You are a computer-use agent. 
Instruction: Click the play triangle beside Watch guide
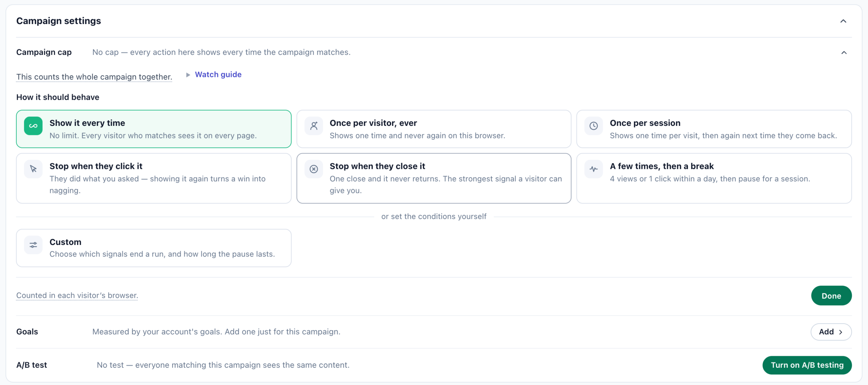(x=188, y=75)
